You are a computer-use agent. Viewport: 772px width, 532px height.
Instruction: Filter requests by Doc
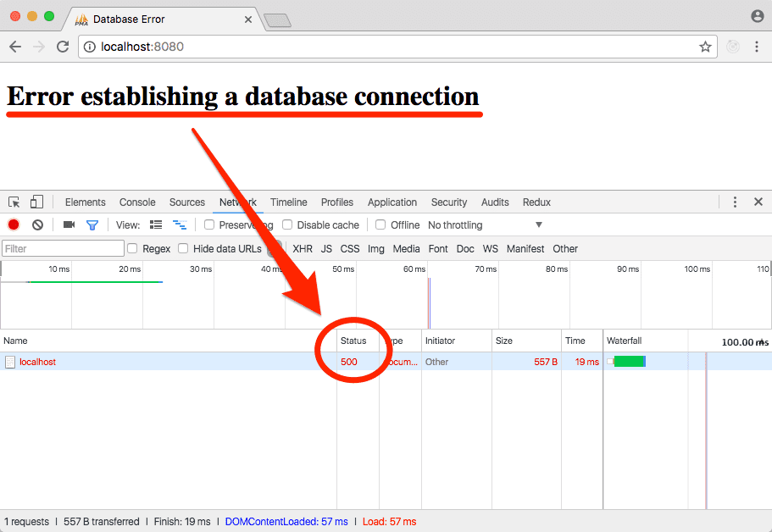pyautogui.click(x=465, y=249)
